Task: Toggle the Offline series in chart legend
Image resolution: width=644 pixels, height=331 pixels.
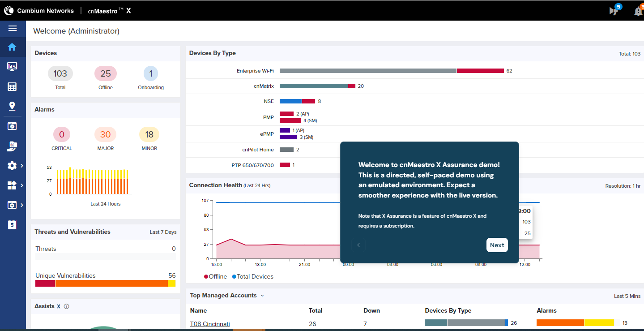Action: (x=216, y=276)
